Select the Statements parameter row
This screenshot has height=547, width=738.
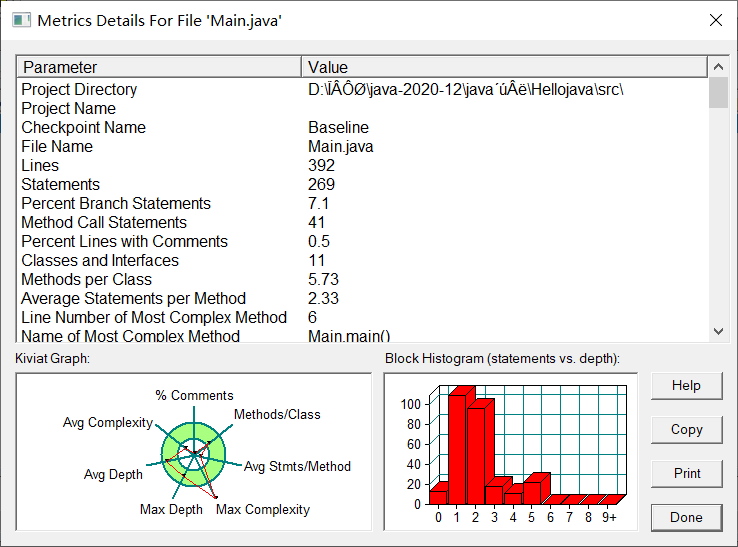click(362, 185)
